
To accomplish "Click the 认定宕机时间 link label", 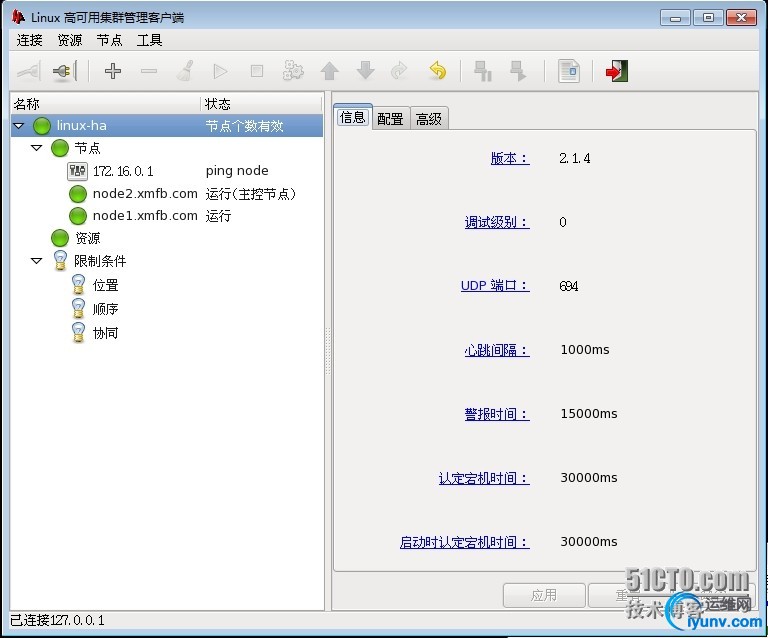I will [484, 478].
